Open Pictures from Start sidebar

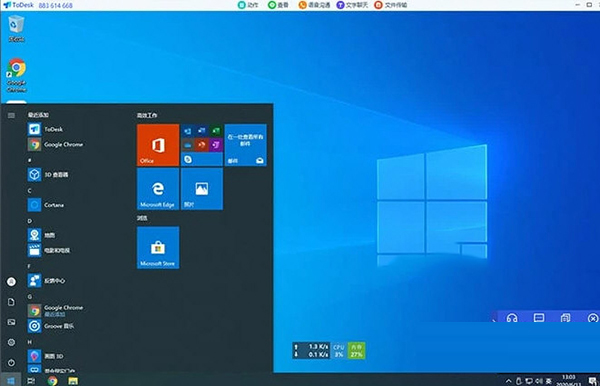[x=11, y=322]
